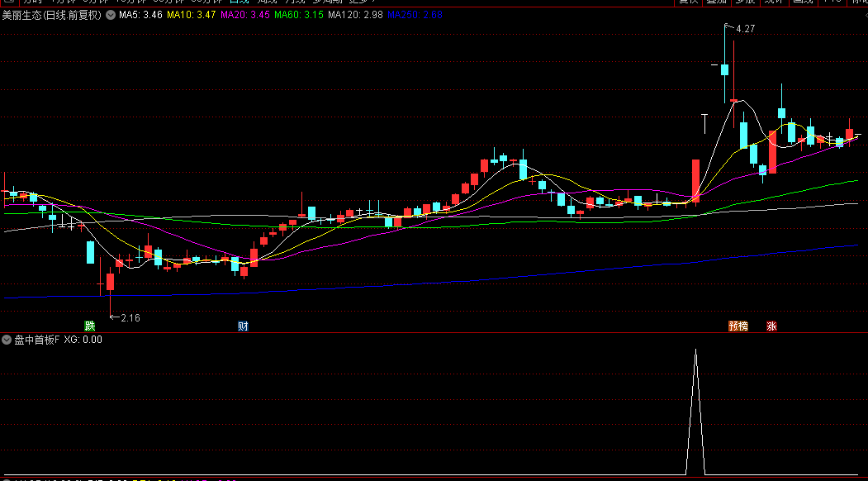Open the dropdown arrow beside 美丽生态 title
Viewport: 868px width, 481px height.
(110, 15)
